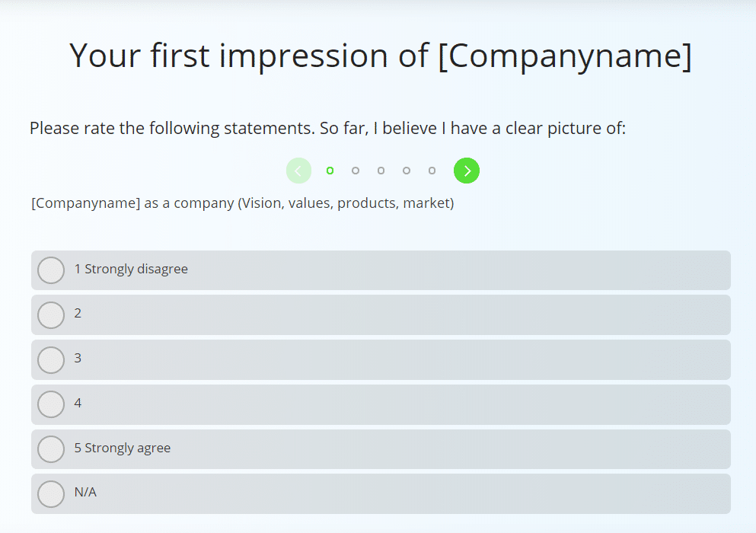Click the fifth pagination dot
Screen dimensions: 756x533
coord(431,171)
